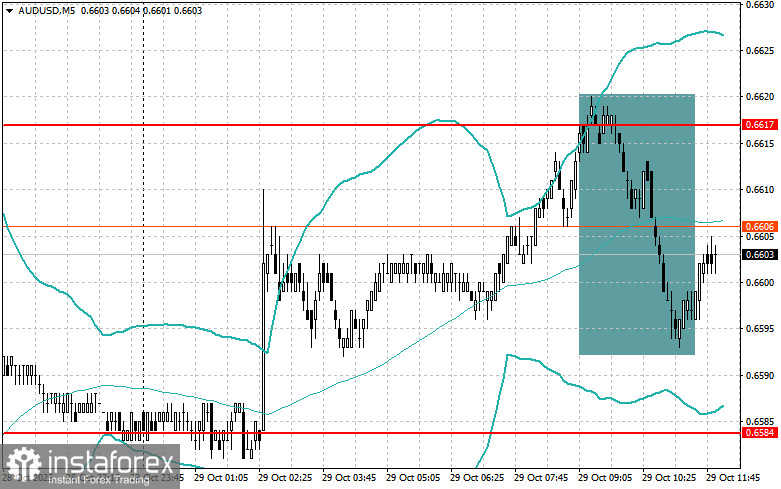This screenshot has height=489, width=781.
Task: Click the 0.6625 price axis value
Action: pos(760,51)
